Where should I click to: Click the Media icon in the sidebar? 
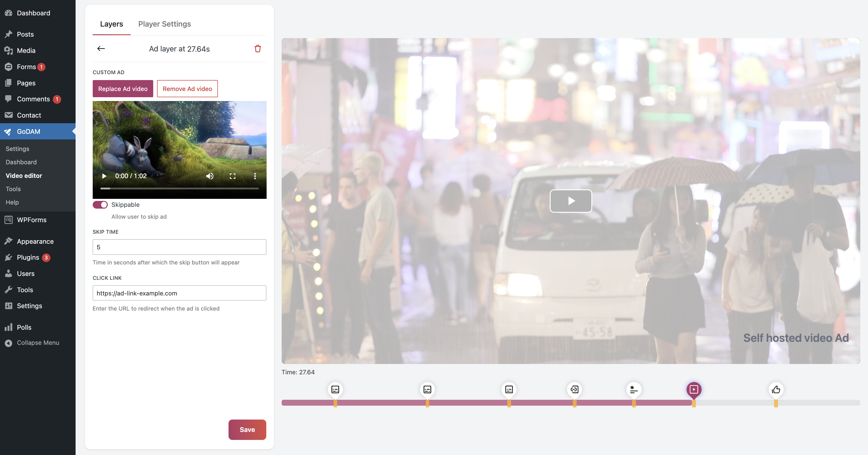tap(9, 51)
